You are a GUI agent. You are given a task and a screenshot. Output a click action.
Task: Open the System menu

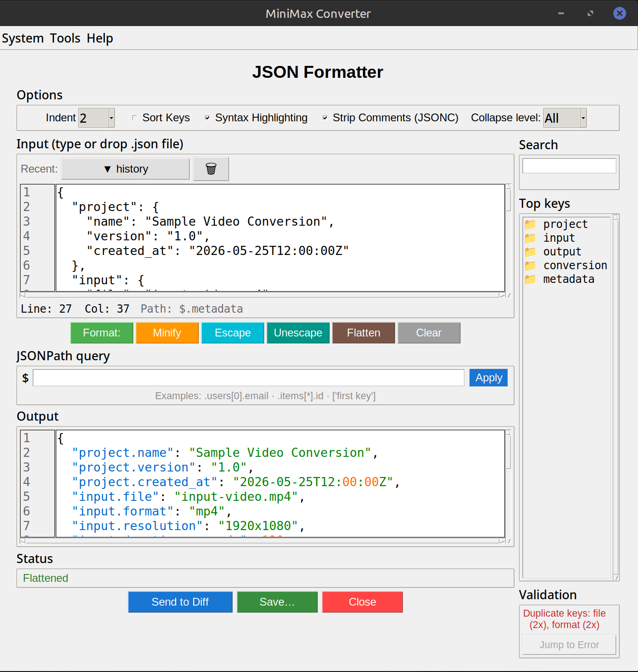(23, 38)
